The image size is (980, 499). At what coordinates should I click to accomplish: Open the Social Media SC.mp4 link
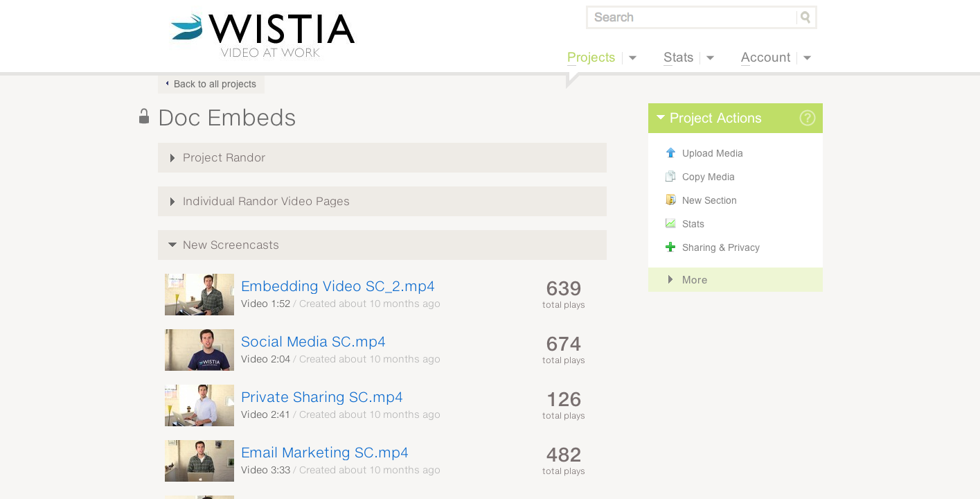click(313, 342)
